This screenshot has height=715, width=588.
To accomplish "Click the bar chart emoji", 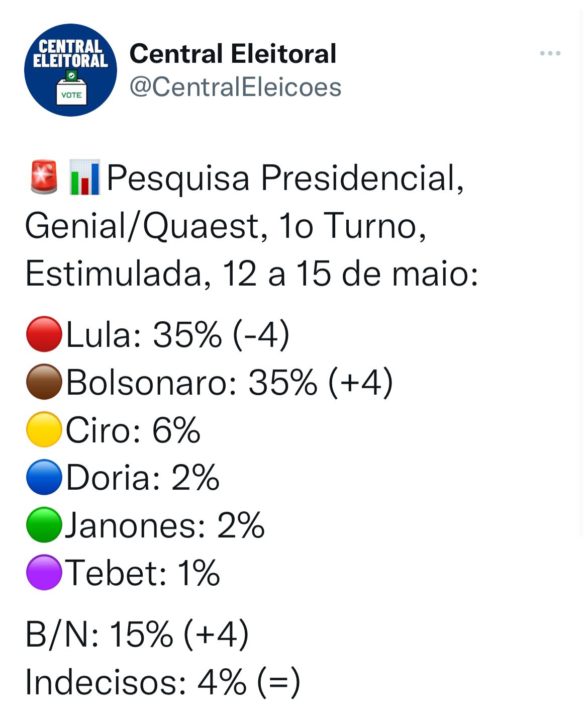I will (x=84, y=177).
